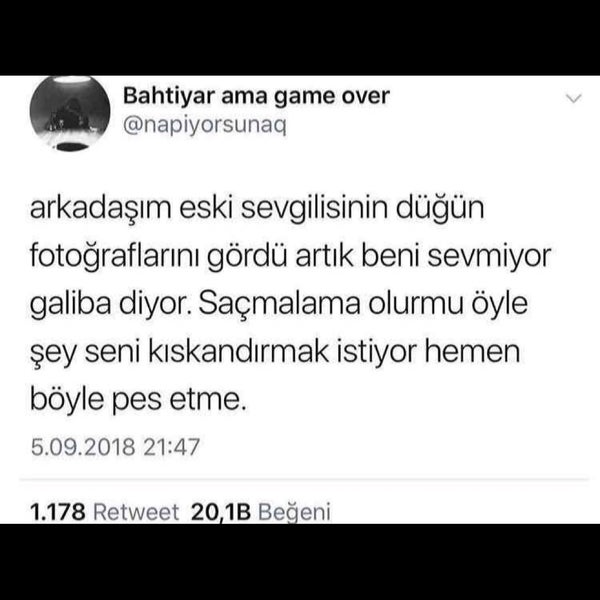Select the tweet line starting with galiba diyor
Image resolution: width=600 pixels, height=600 pixels.
[279, 305]
